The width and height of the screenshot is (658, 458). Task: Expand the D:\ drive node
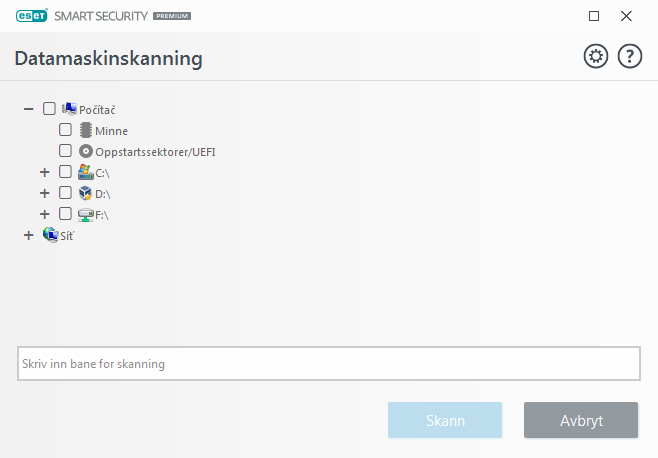[x=44, y=193]
